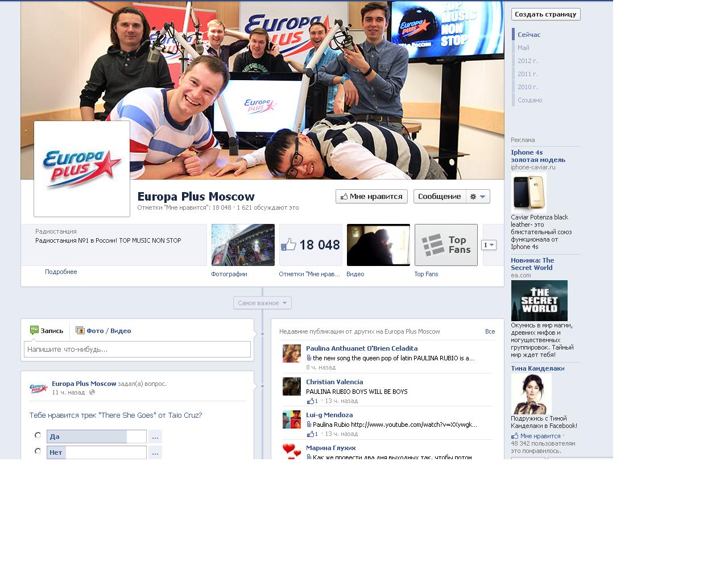Open the ellipsis button beside Да option
The image size is (728, 582).
pyautogui.click(x=155, y=436)
